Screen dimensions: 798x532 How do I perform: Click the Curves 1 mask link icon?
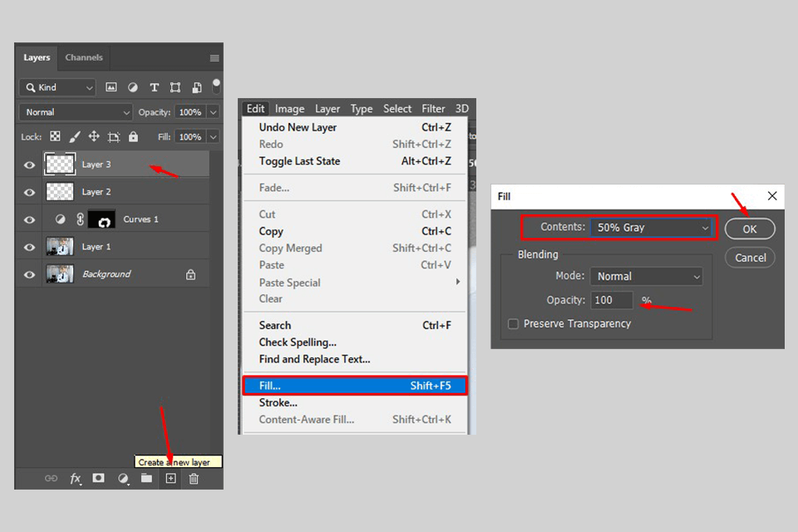tap(80, 219)
